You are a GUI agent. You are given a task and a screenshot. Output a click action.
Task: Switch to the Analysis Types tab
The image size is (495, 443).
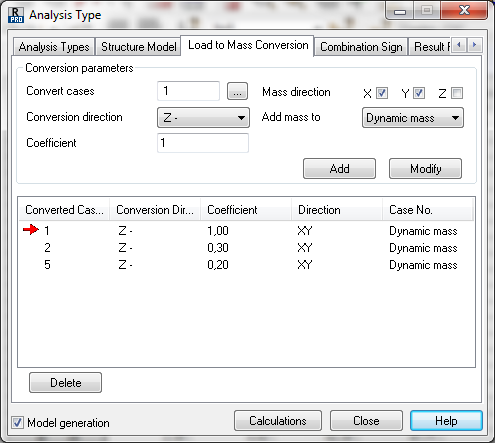[x=54, y=47]
